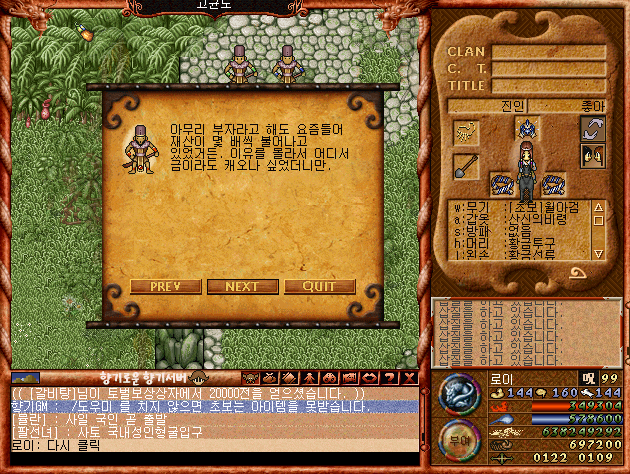Click the level number 99
This screenshot has width=630, height=474.
(610, 378)
